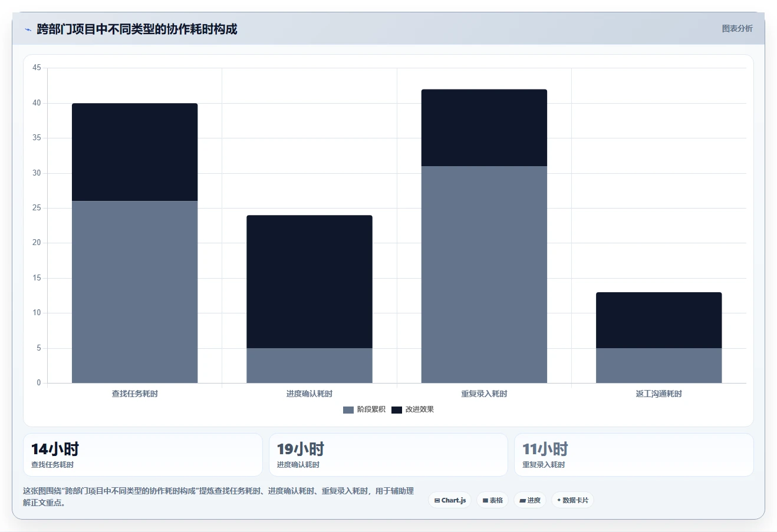
Task: Click the y-axis value 35
Action: tap(37, 138)
